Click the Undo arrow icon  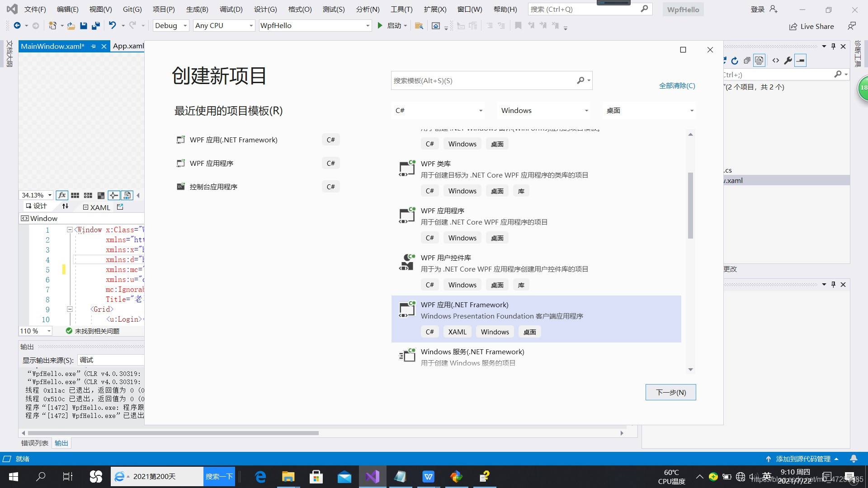point(113,26)
